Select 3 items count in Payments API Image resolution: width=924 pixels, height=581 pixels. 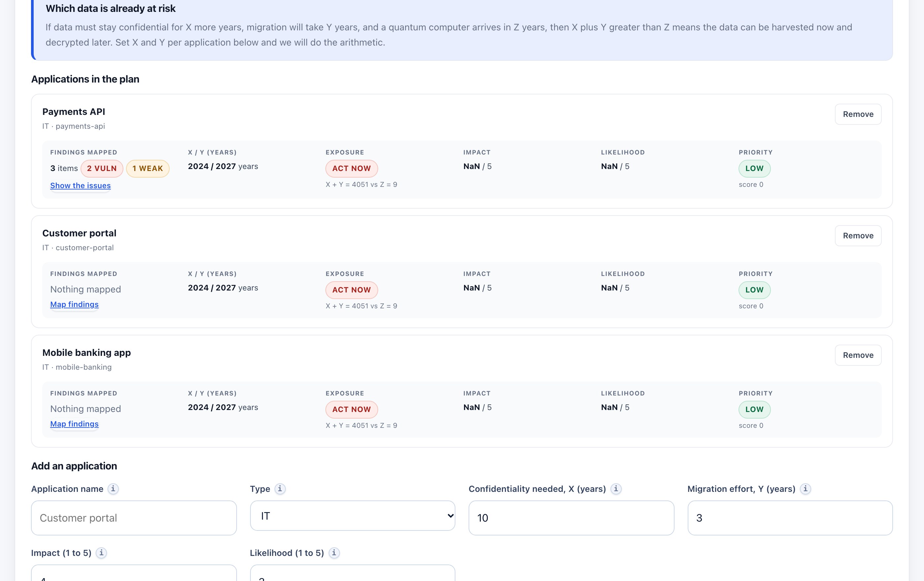(x=64, y=168)
